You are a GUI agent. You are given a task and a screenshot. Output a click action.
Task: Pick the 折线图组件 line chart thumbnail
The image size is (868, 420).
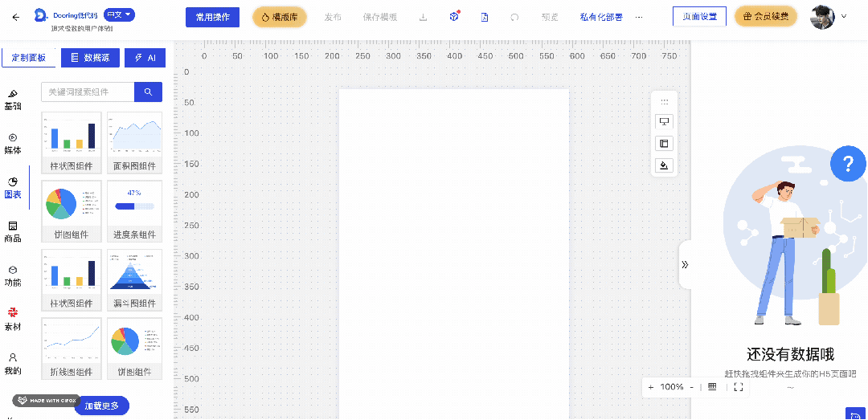72,349
